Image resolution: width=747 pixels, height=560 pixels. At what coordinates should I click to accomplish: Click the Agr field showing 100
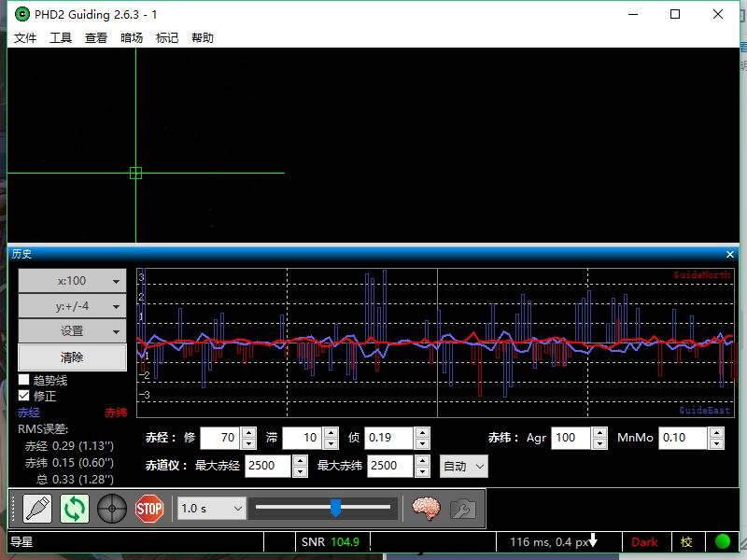click(571, 438)
